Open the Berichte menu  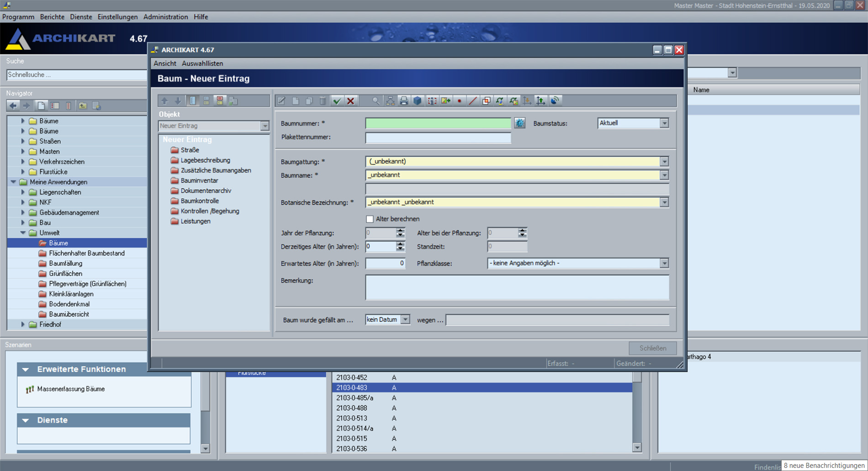click(52, 17)
